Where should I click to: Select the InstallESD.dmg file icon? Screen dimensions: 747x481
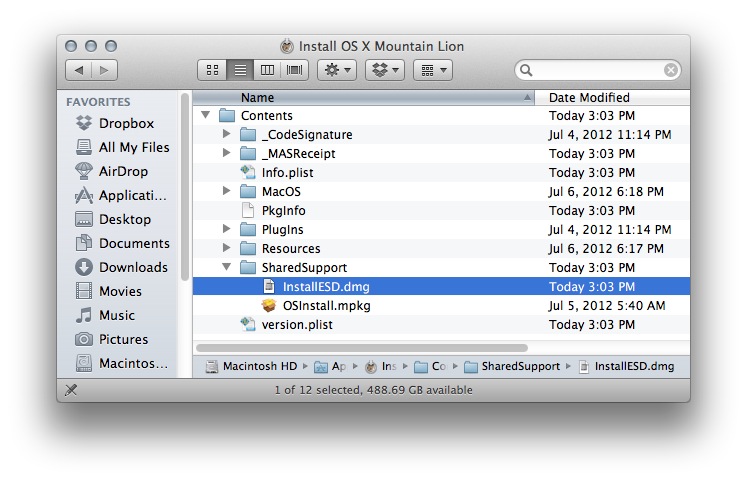[x=269, y=286]
